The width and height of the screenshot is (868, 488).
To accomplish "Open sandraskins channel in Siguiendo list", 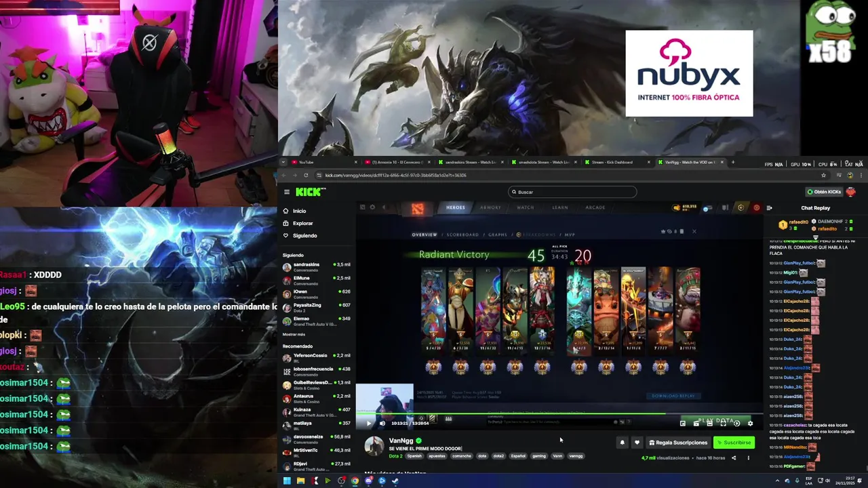I will click(x=317, y=266).
